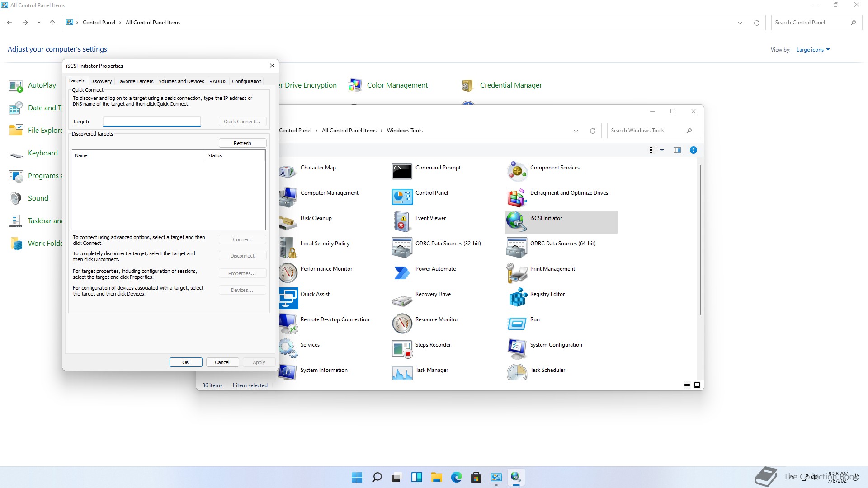Screen dimensions: 868x488
Task: Switch Windows Tools to large thumbnails view
Action: click(x=697, y=385)
